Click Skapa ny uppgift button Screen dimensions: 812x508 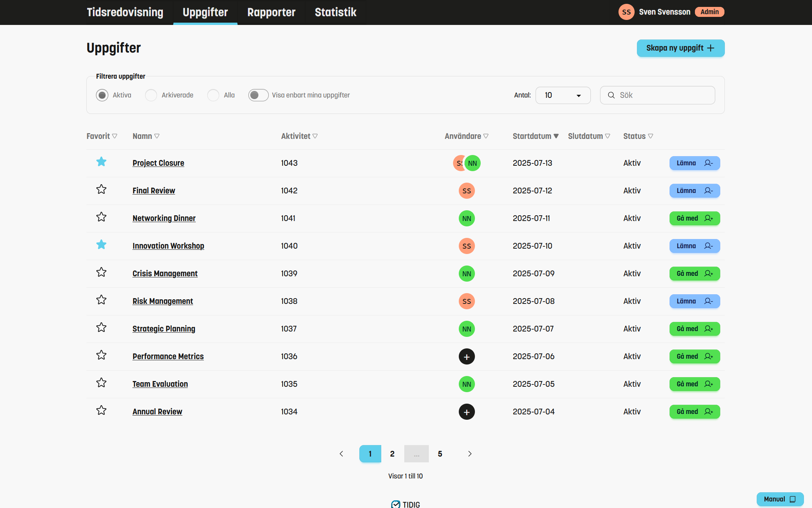pyautogui.click(x=680, y=48)
